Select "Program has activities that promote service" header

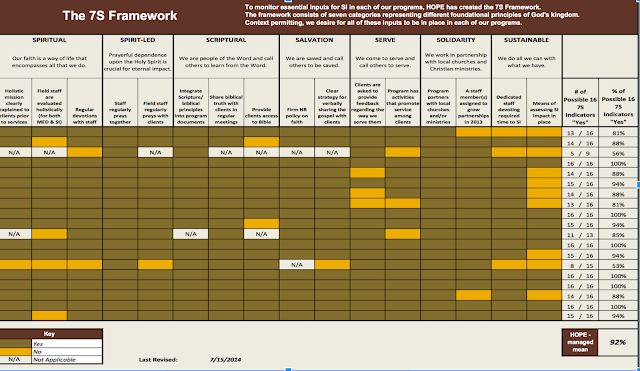tap(403, 106)
